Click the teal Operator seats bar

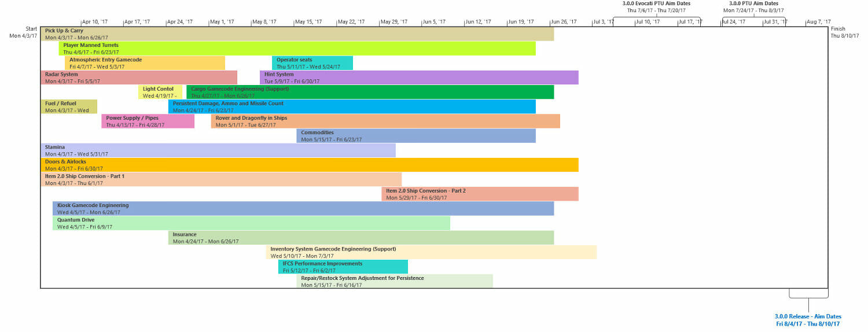click(312, 63)
